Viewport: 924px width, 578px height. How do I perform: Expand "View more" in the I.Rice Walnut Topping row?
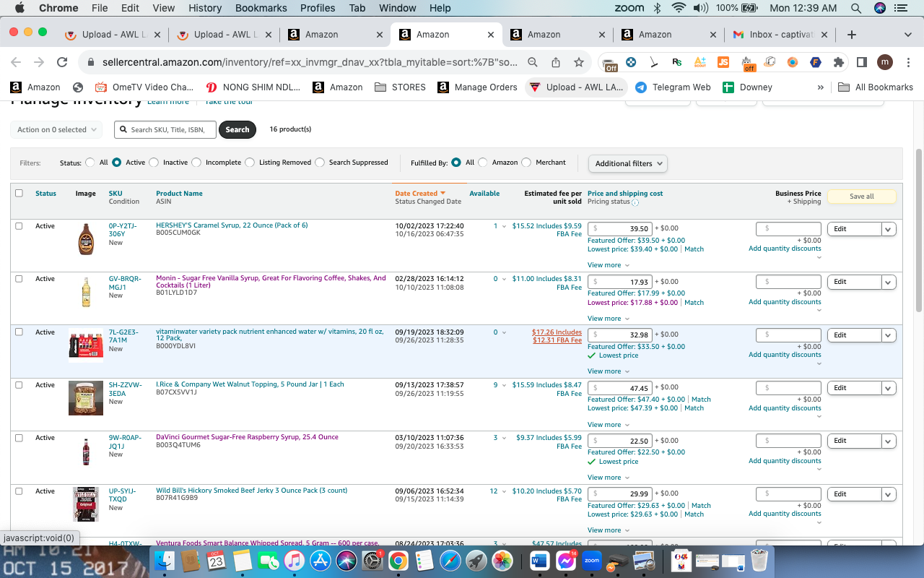pyautogui.click(x=607, y=425)
